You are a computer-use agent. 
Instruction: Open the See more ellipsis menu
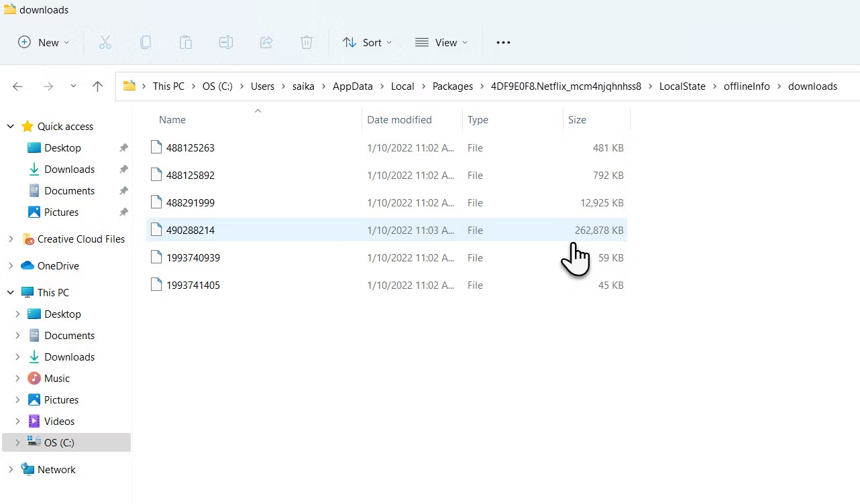pyautogui.click(x=503, y=42)
